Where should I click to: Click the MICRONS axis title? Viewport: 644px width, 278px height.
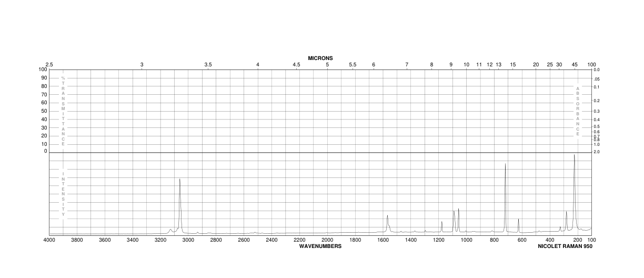click(320, 58)
